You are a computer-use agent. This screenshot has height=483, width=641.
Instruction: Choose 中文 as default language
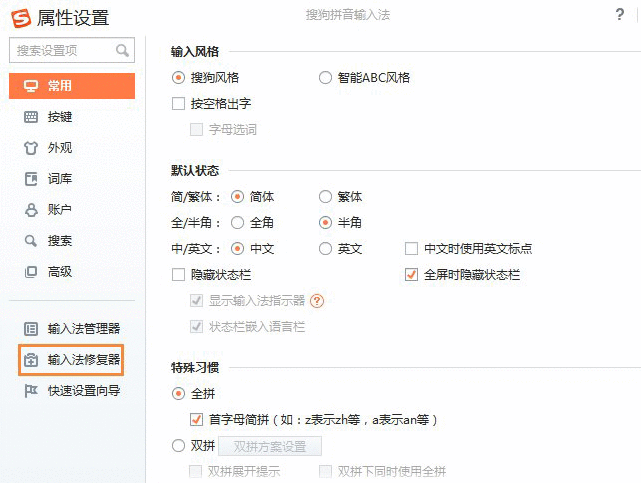237,249
